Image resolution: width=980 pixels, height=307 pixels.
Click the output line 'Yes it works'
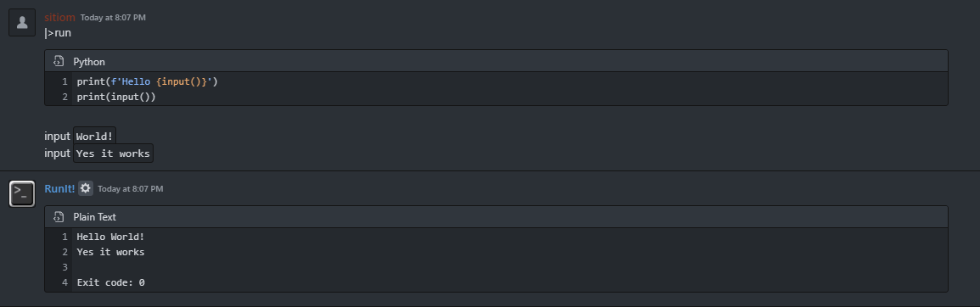click(110, 252)
